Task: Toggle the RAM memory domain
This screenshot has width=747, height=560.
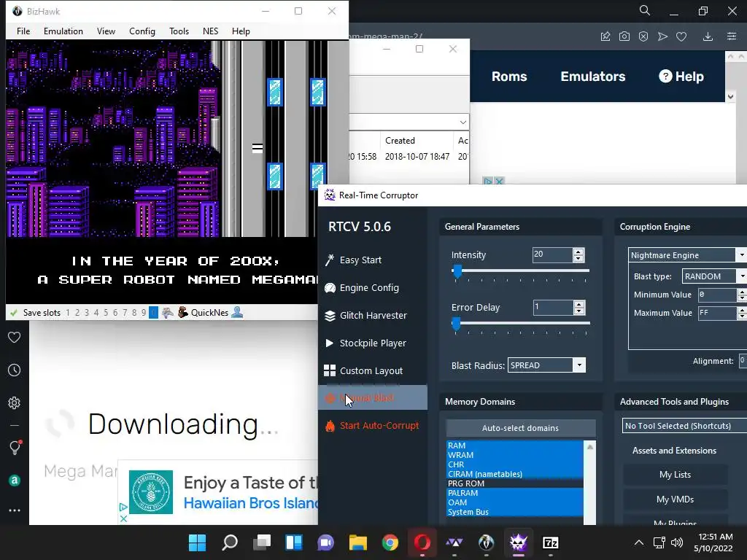Action: tap(514, 446)
